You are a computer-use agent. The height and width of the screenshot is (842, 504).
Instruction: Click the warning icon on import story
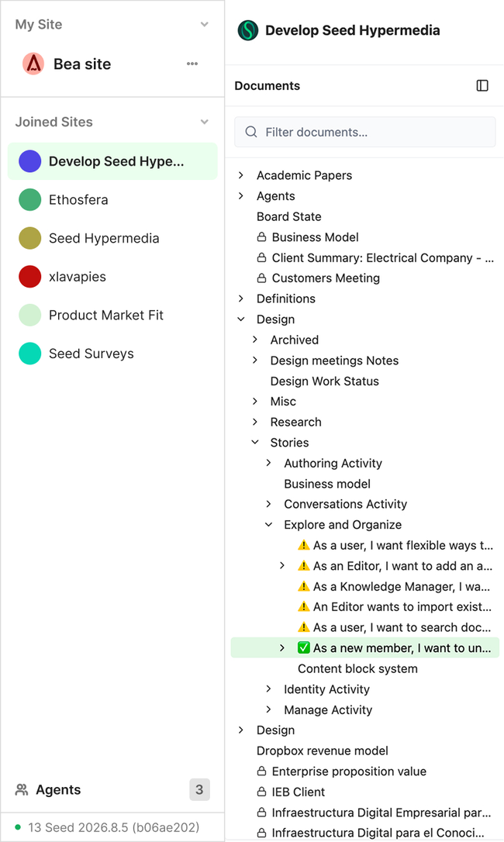(304, 607)
